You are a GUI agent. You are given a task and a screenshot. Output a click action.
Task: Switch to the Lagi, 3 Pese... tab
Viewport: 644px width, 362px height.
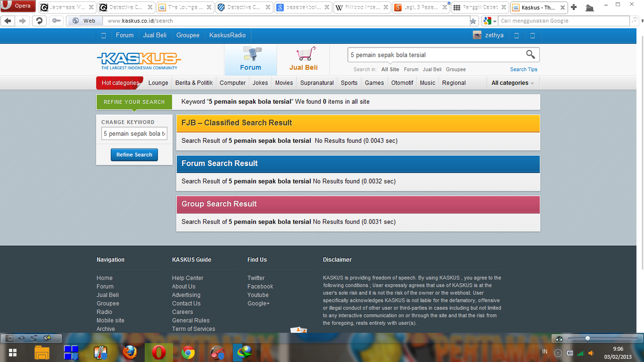click(421, 8)
